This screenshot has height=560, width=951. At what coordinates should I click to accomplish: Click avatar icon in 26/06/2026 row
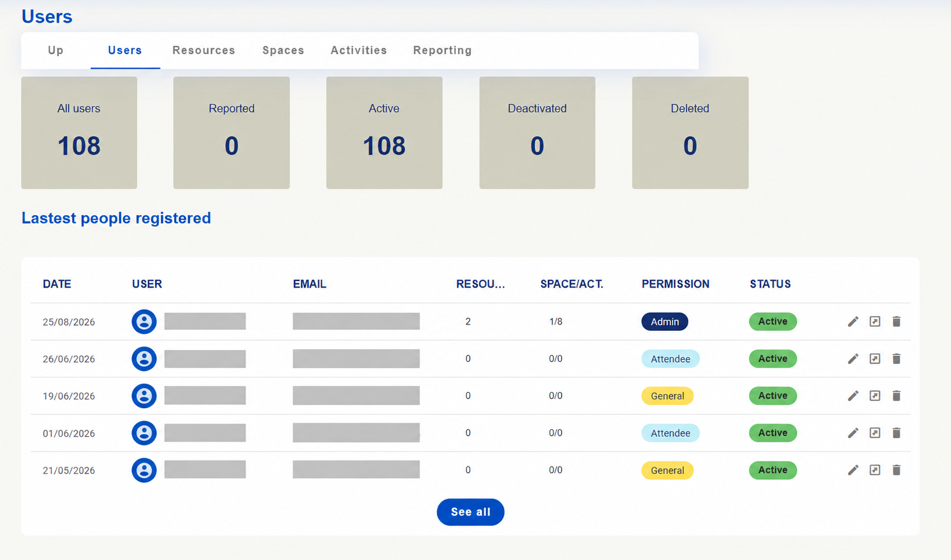tap(144, 359)
